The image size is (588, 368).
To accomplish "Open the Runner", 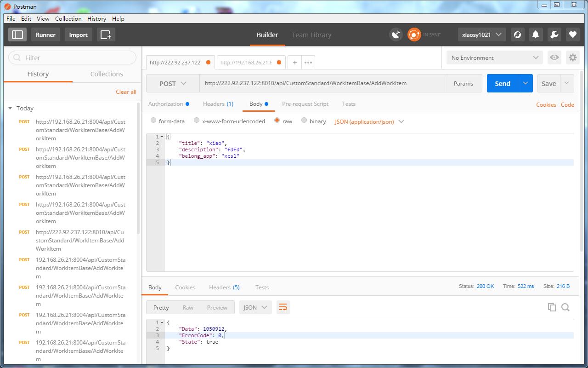I will [45, 34].
